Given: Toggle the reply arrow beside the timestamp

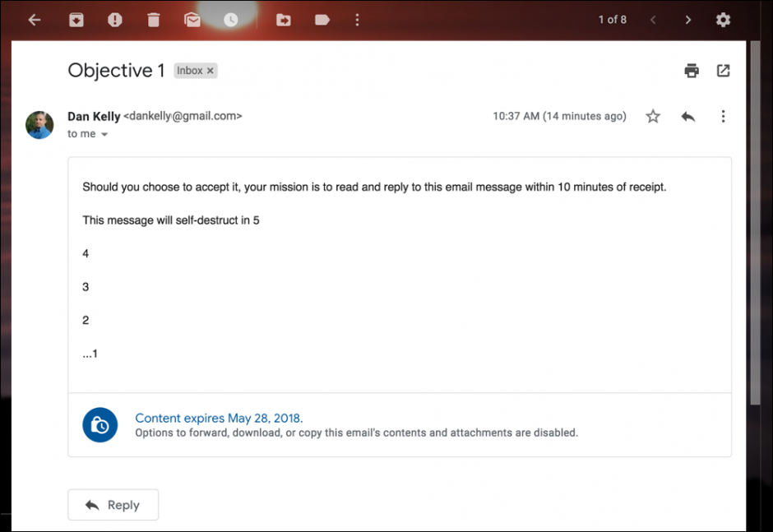Looking at the screenshot, I should click(687, 116).
